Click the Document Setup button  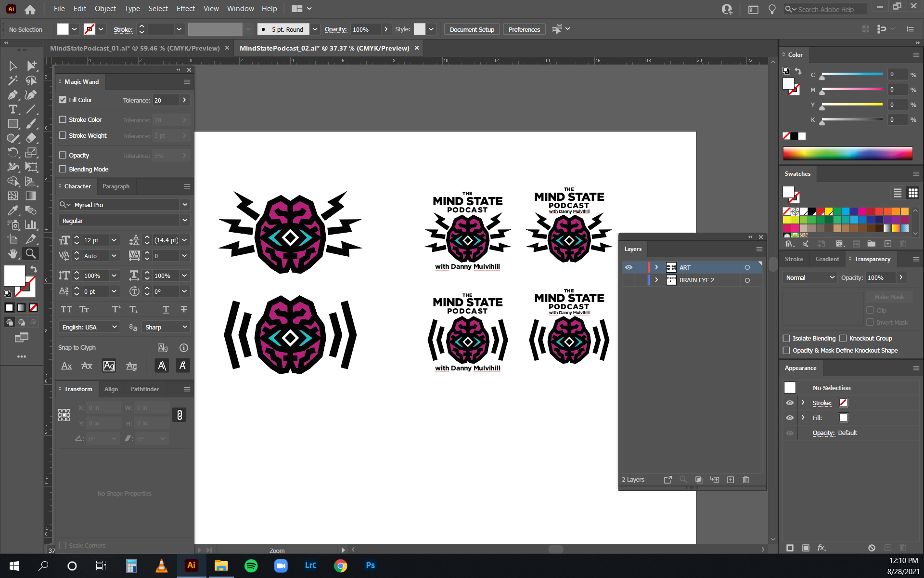472,29
